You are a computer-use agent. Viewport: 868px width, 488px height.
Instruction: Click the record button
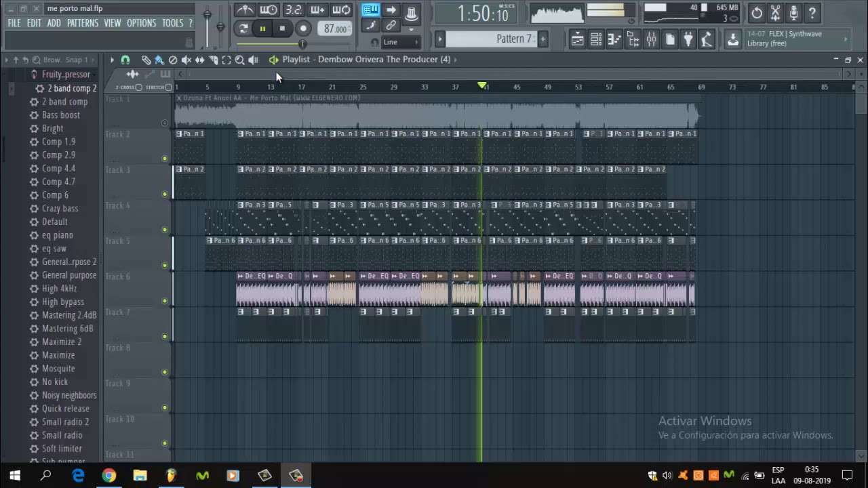303,28
